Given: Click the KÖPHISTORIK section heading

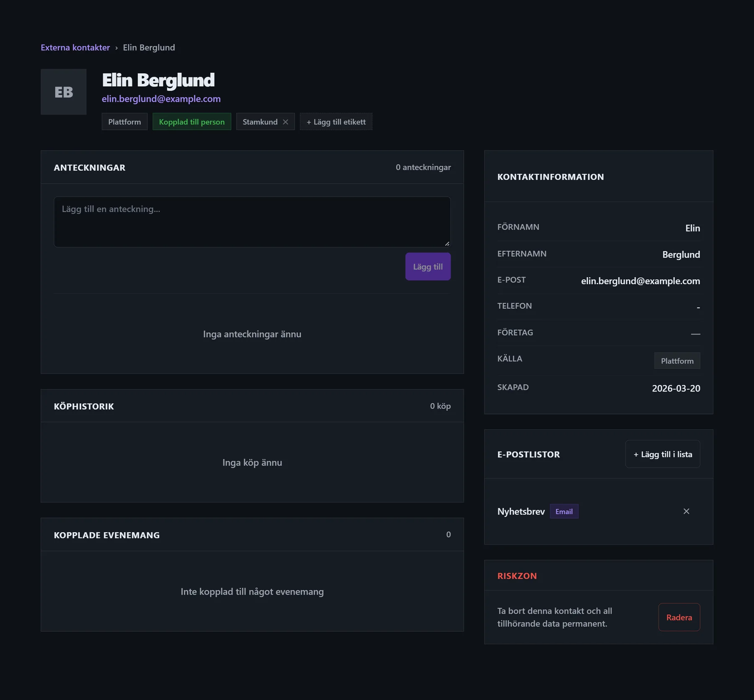Looking at the screenshot, I should (x=84, y=406).
